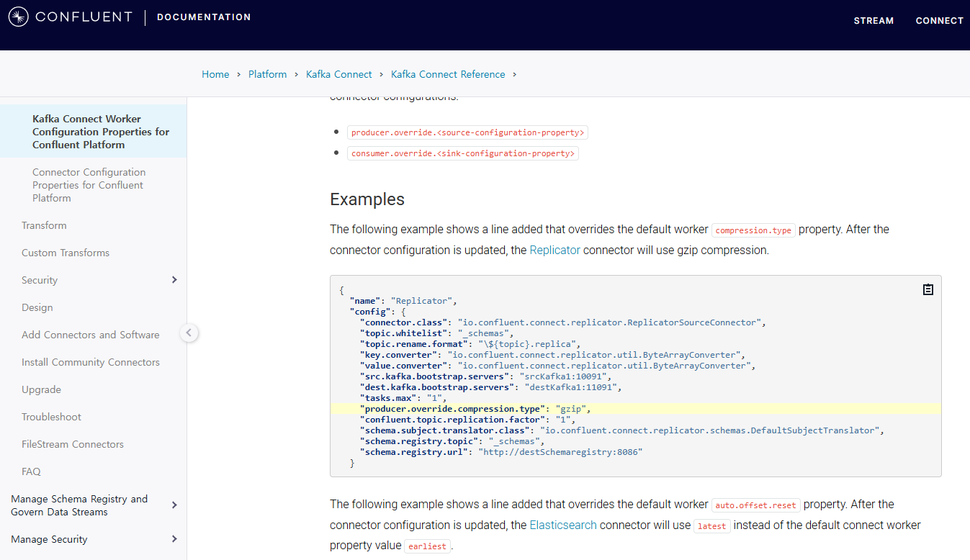Open Install Community Connectors item
970x560 pixels.
[91, 362]
